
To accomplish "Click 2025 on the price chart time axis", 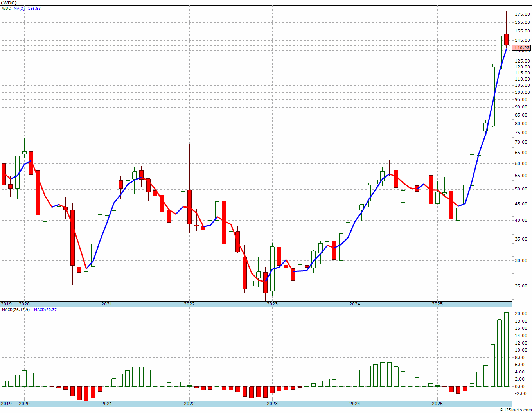I will [x=437, y=304].
